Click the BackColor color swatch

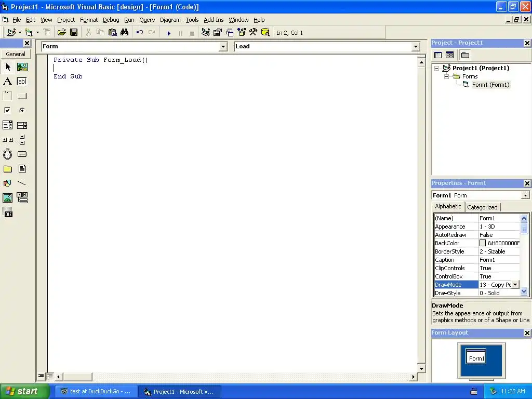[x=483, y=243]
